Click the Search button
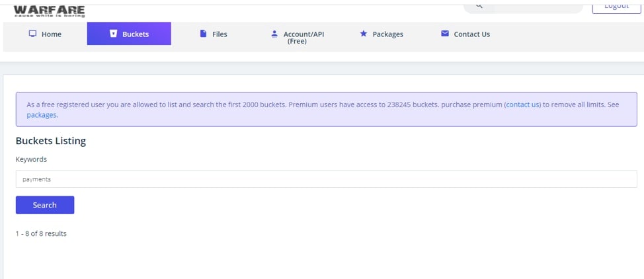This screenshot has height=279, width=644. click(x=45, y=205)
